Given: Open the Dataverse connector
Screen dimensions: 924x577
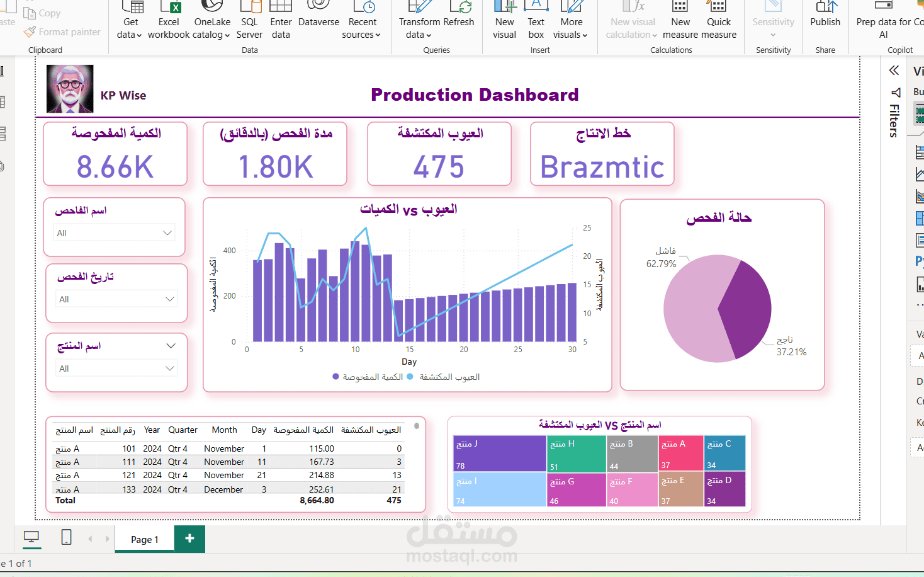Looking at the screenshot, I should [x=318, y=15].
